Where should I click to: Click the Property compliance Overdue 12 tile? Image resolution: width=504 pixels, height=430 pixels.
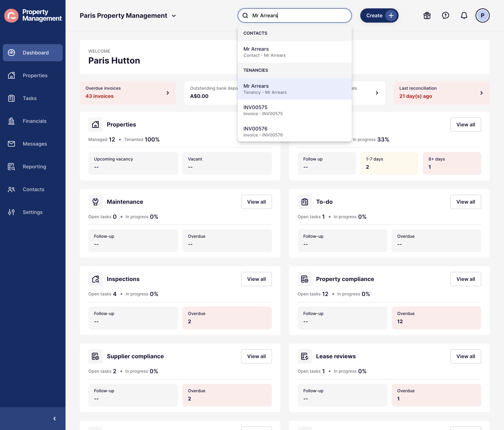click(x=436, y=318)
